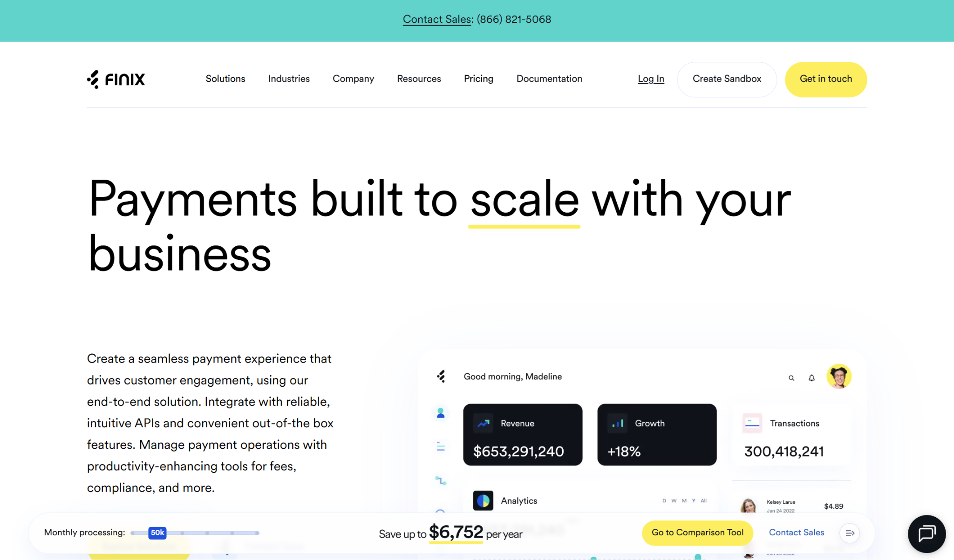The image size is (954, 560).
Task: Click the Go to Comparison Tool button
Action: [697, 533]
